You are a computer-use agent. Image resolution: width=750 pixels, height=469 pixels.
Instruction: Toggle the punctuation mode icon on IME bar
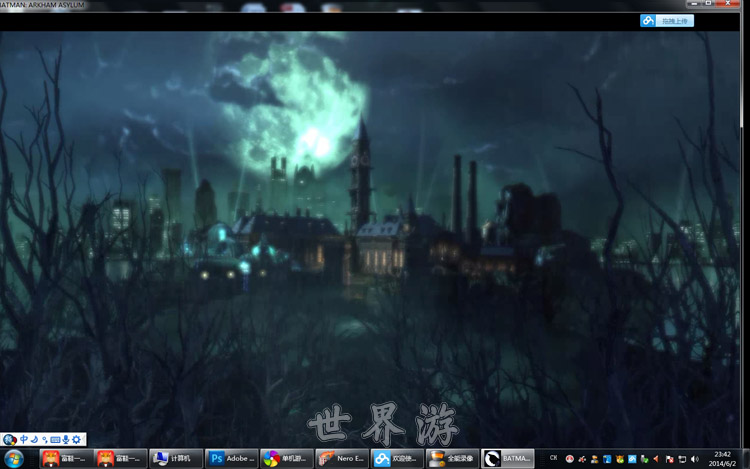44,439
